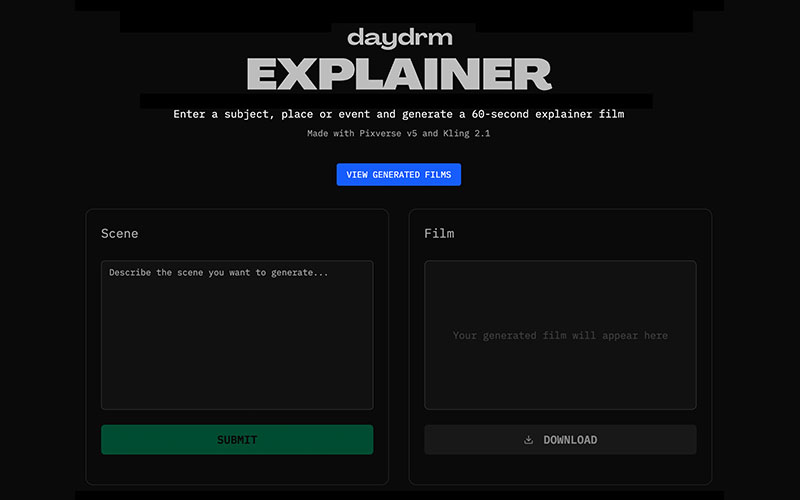Click 'Your generated film will appear here' text

pyautogui.click(x=560, y=336)
